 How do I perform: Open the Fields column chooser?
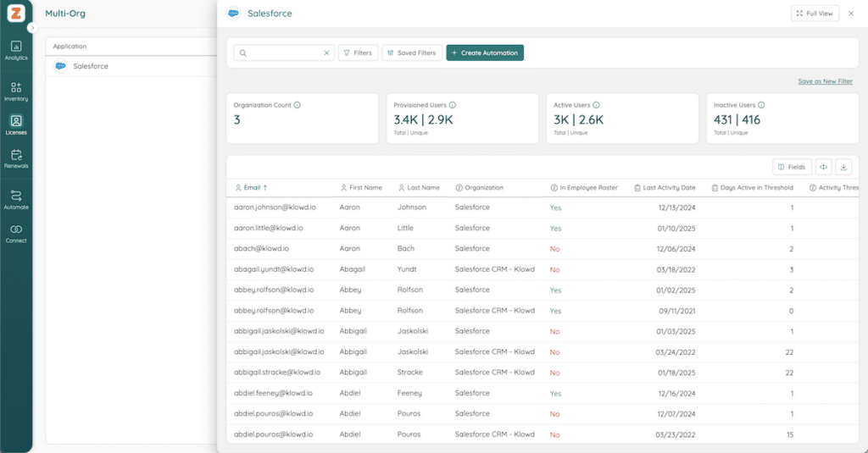click(x=793, y=167)
